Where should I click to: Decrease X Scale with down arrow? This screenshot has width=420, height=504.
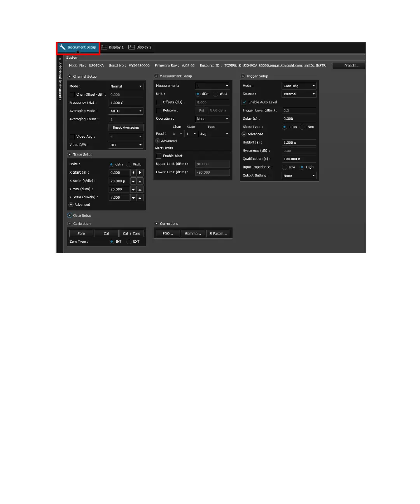coord(133,181)
